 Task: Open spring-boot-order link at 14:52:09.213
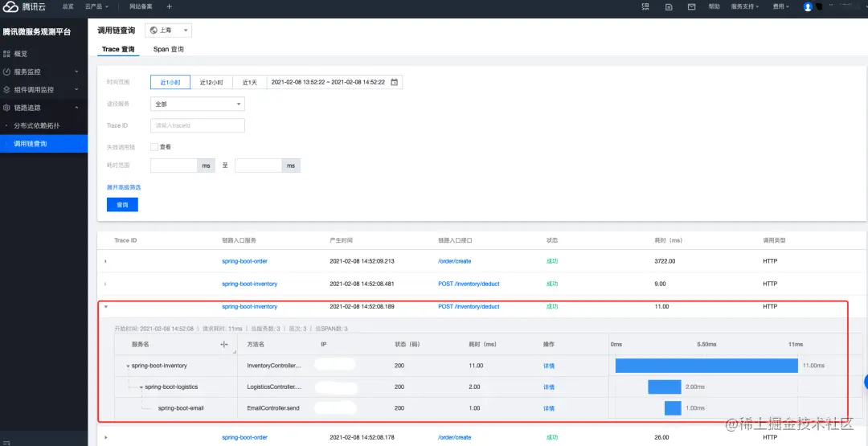[x=244, y=261]
